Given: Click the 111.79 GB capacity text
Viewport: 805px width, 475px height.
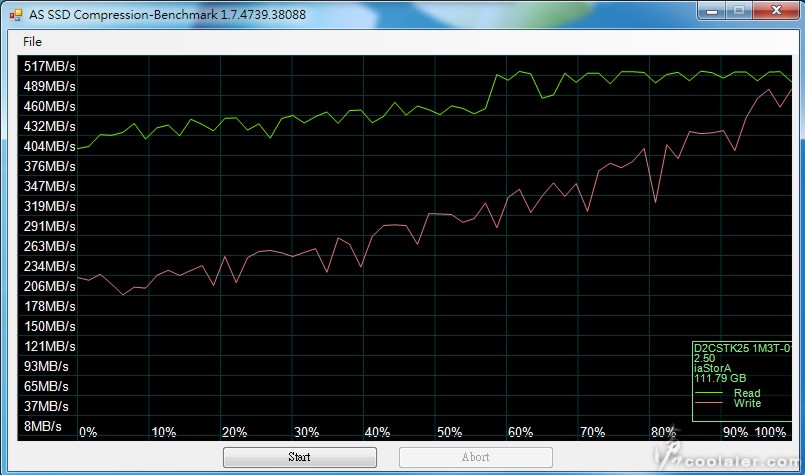Looking at the screenshot, I should 720,378.
